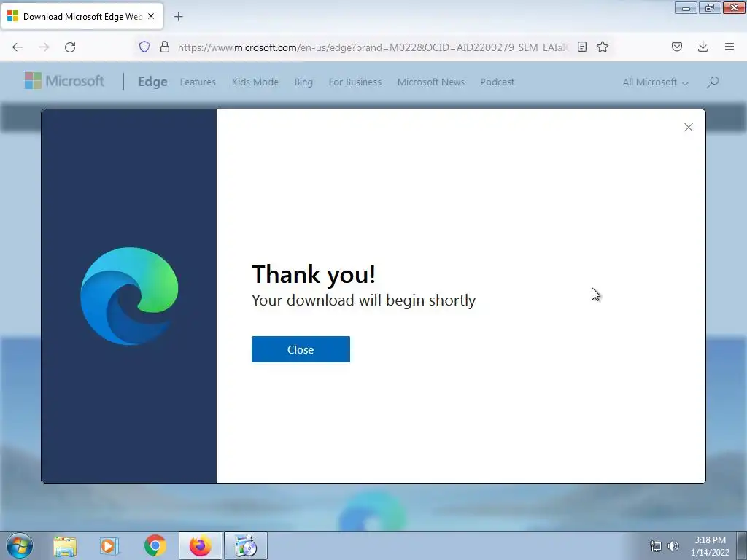Open a new tab with plus button
The height and width of the screenshot is (560, 747).
(x=178, y=17)
